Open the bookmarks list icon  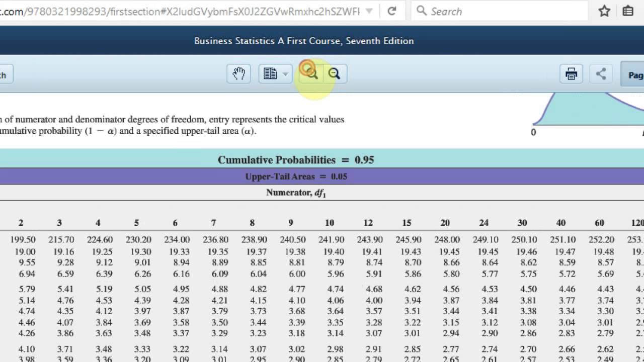click(x=628, y=11)
